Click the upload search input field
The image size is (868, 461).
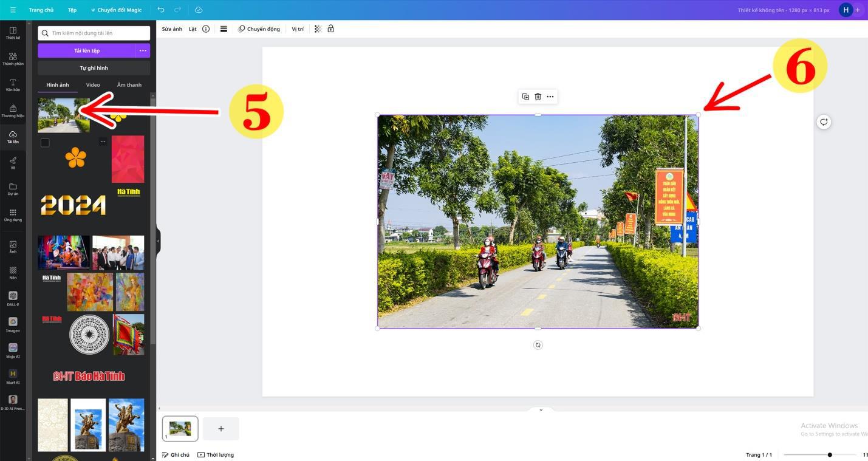pos(97,33)
